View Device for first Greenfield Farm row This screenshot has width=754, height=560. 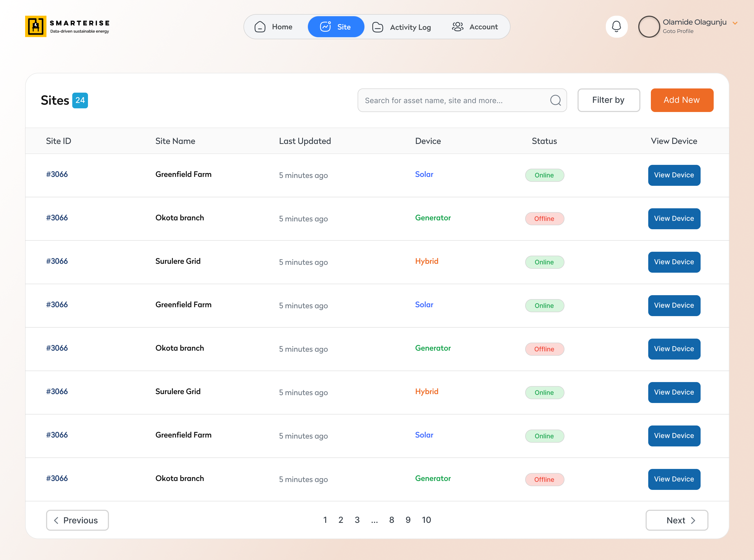674,175
